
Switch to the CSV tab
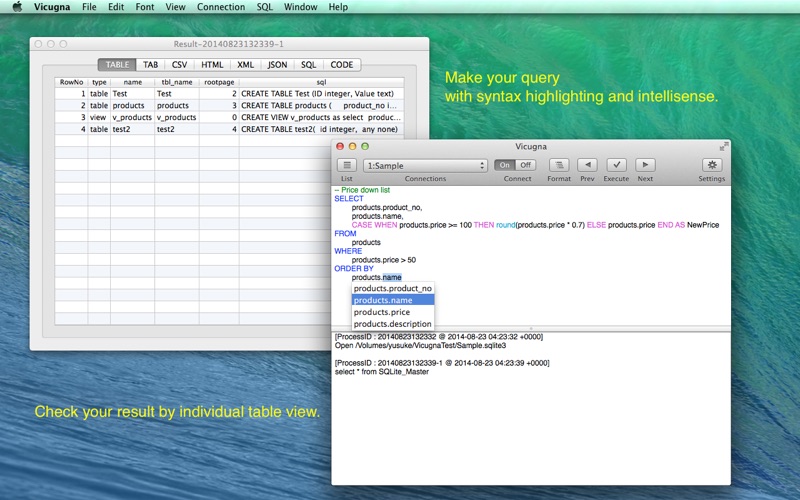click(x=179, y=65)
